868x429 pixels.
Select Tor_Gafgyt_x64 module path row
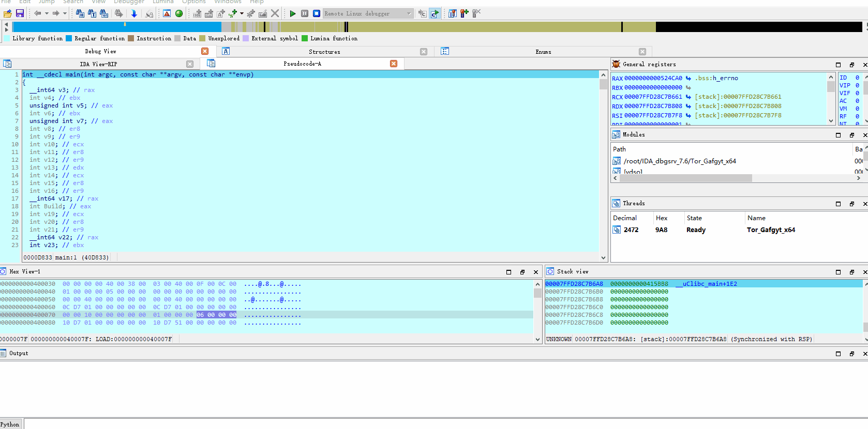pyautogui.click(x=680, y=161)
